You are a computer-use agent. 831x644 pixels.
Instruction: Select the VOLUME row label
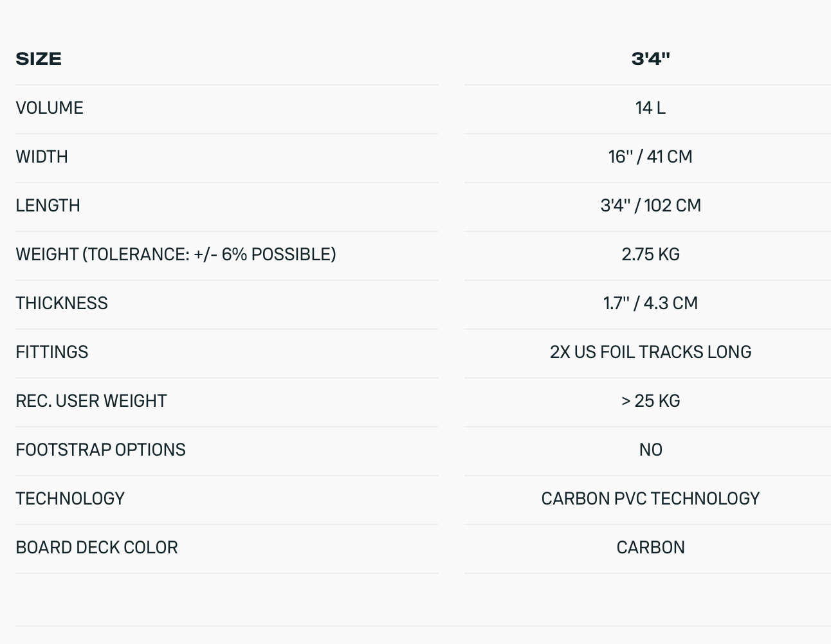pyautogui.click(x=50, y=108)
